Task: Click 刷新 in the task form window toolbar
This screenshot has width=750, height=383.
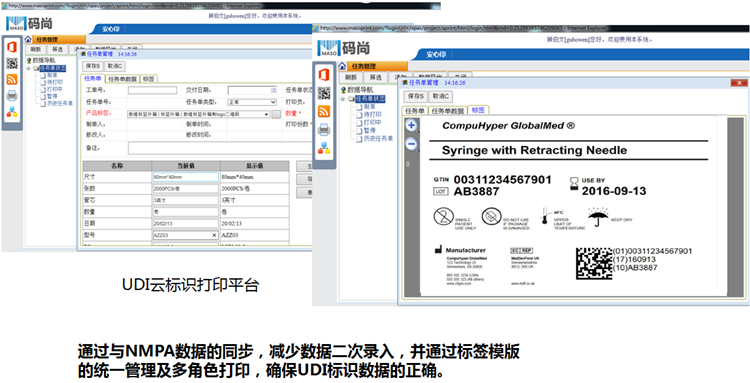Action: pos(35,49)
